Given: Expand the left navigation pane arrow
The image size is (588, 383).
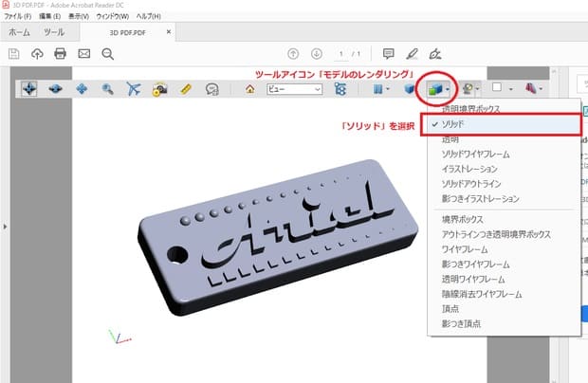Looking at the screenshot, I should (x=5, y=227).
